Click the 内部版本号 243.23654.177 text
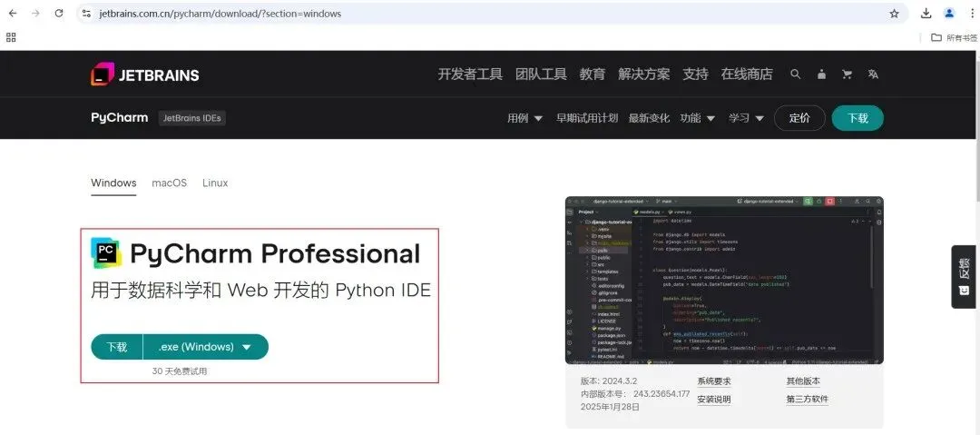 (635, 394)
